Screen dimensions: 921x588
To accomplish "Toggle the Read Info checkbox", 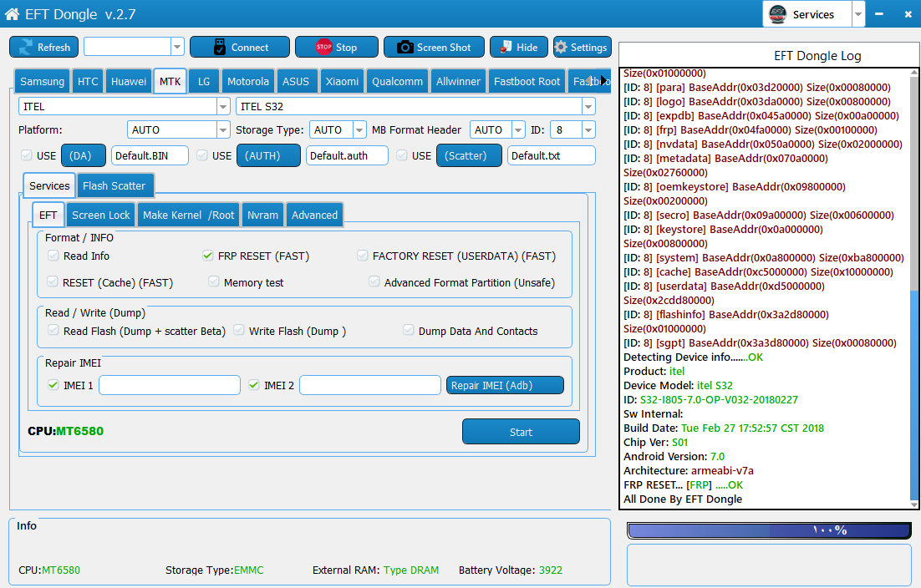I will [x=53, y=256].
